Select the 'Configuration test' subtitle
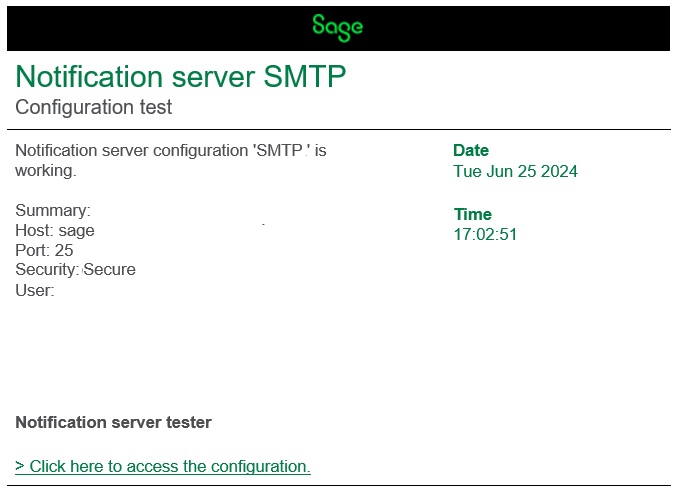The width and height of the screenshot is (676, 493). click(x=94, y=107)
